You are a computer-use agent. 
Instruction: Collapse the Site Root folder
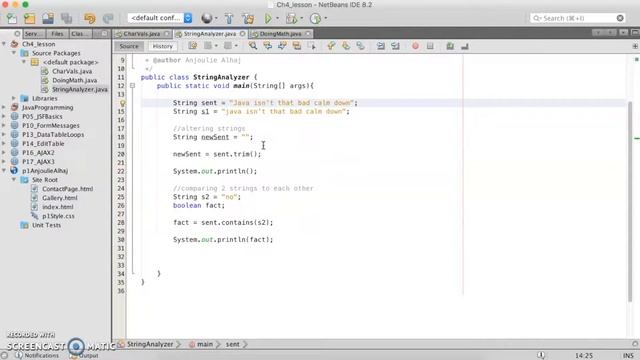14,180
